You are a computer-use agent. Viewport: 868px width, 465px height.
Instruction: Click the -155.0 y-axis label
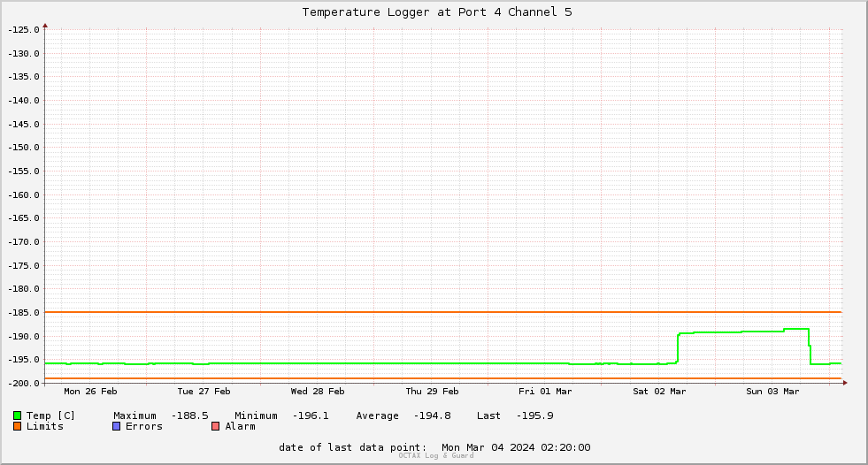(x=23, y=172)
